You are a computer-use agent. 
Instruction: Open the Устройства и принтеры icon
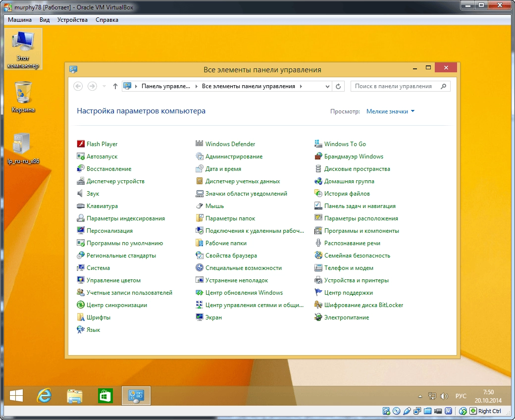click(318, 280)
